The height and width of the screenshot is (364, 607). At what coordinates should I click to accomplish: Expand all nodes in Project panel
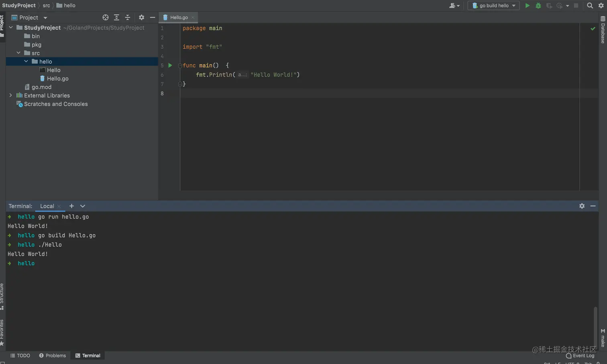pyautogui.click(x=116, y=18)
